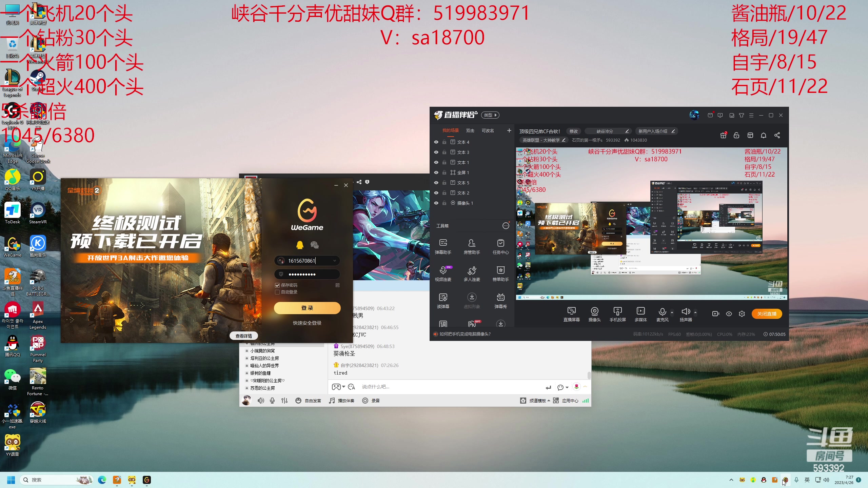Hide the 文本 3 layer

(436, 152)
